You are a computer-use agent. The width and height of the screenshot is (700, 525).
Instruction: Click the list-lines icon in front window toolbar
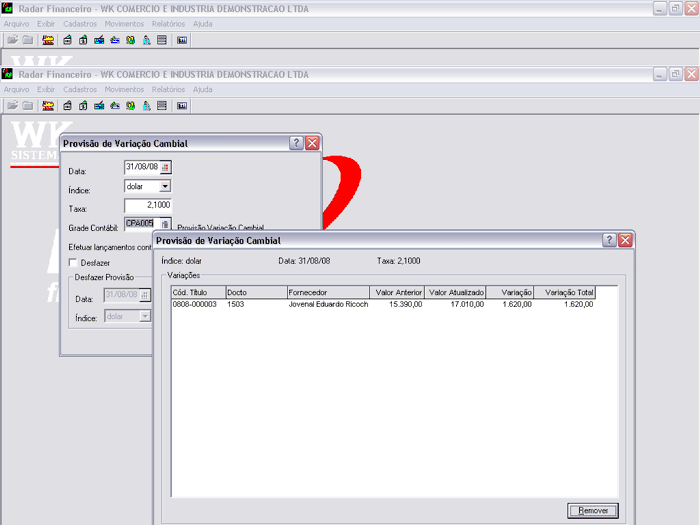tap(162, 105)
